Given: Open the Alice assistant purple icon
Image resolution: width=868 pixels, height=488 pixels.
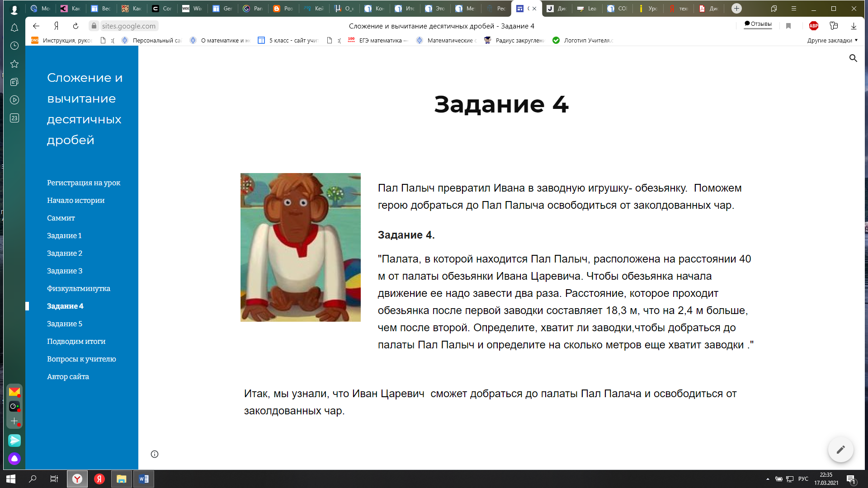Looking at the screenshot, I should pyautogui.click(x=14, y=459).
